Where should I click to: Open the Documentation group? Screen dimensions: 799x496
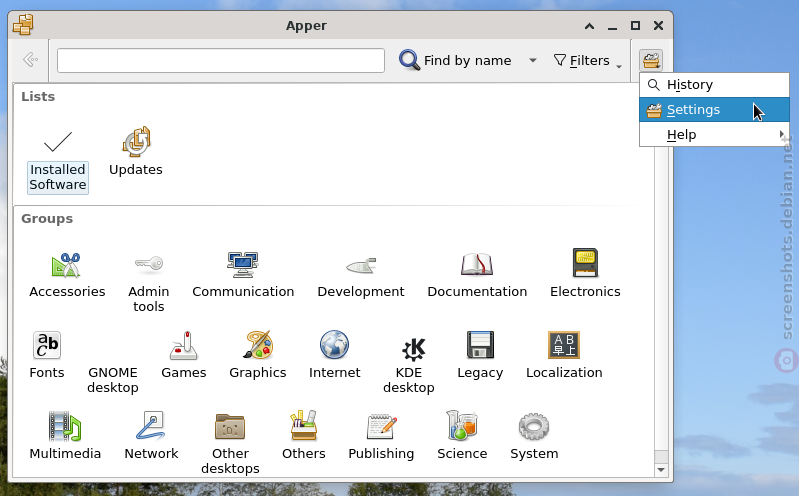coord(477,275)
